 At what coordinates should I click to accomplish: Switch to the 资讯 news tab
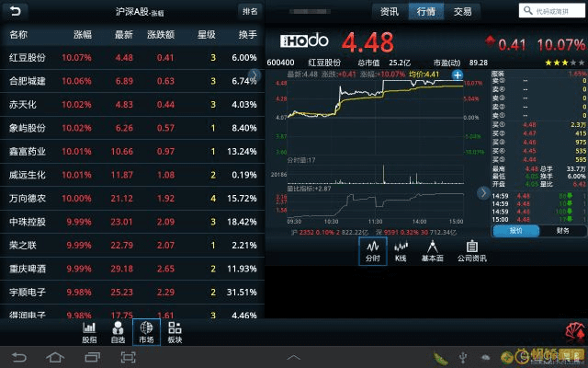(x=389, y=12)
